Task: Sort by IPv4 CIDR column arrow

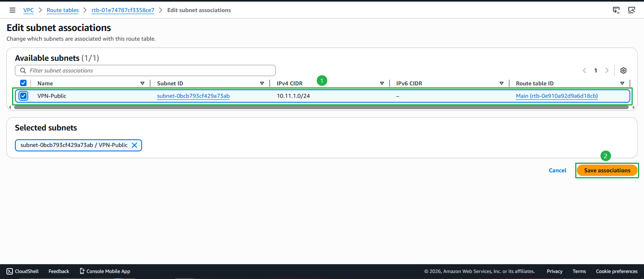Action: [x=382, y=83]
